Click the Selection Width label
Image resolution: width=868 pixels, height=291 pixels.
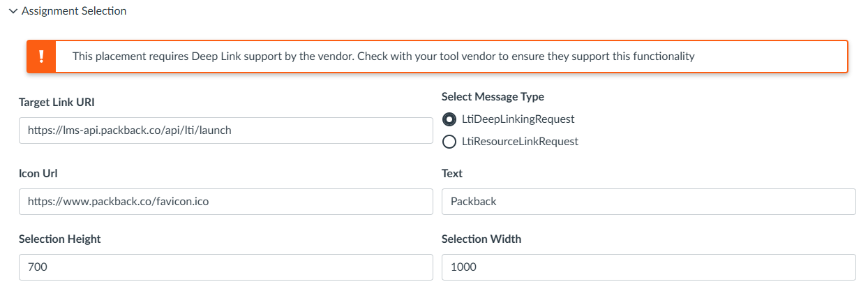point(481,239)
